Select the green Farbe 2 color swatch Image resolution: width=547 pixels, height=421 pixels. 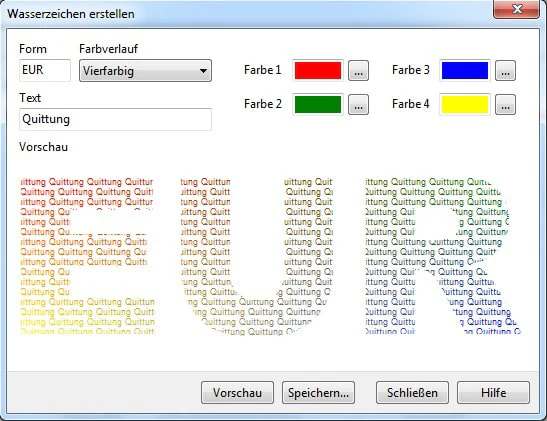pos(318,104)
